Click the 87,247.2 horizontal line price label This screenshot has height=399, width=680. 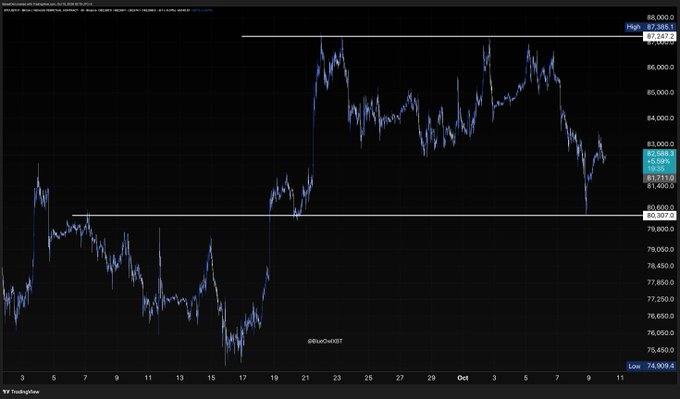point(659,36)
